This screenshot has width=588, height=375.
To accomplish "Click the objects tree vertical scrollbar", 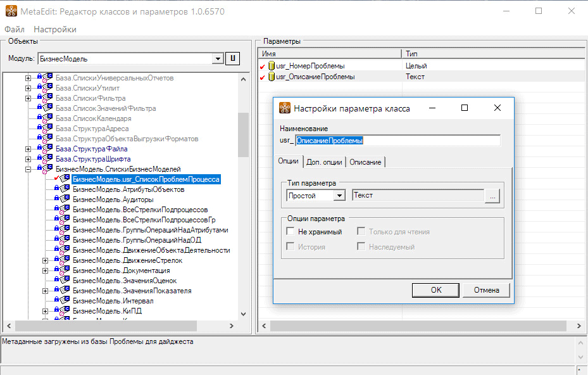I will tap(243, 134).
